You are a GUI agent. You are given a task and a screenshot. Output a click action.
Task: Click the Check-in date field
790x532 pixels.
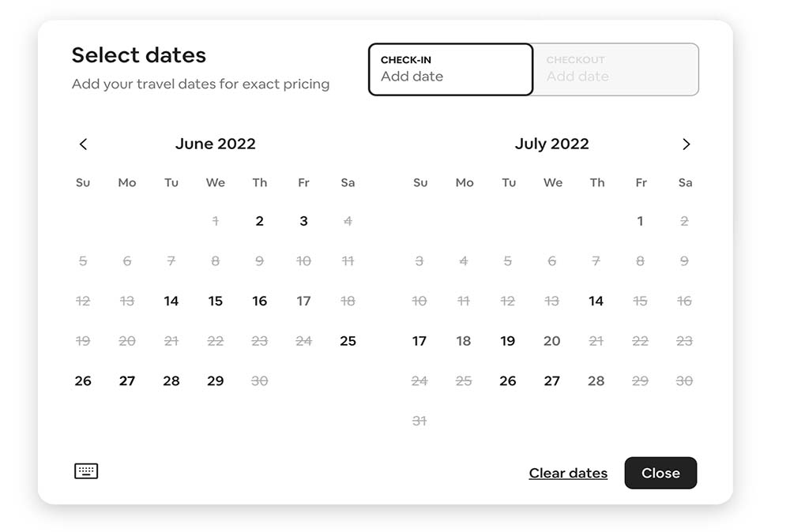tap(450, 69)
